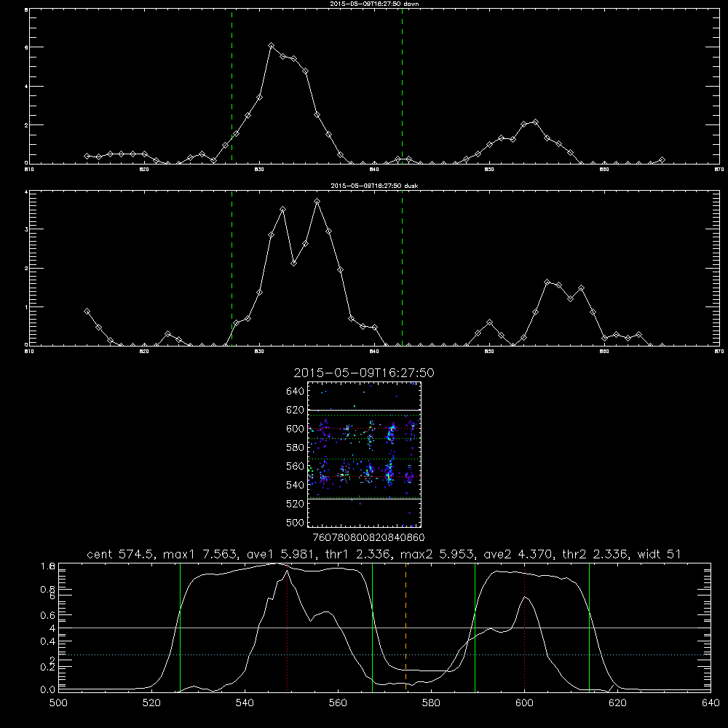This screenshot has width=728, height=728.
Task: Click the lower solid white line in the image
Action: (365, 499)
